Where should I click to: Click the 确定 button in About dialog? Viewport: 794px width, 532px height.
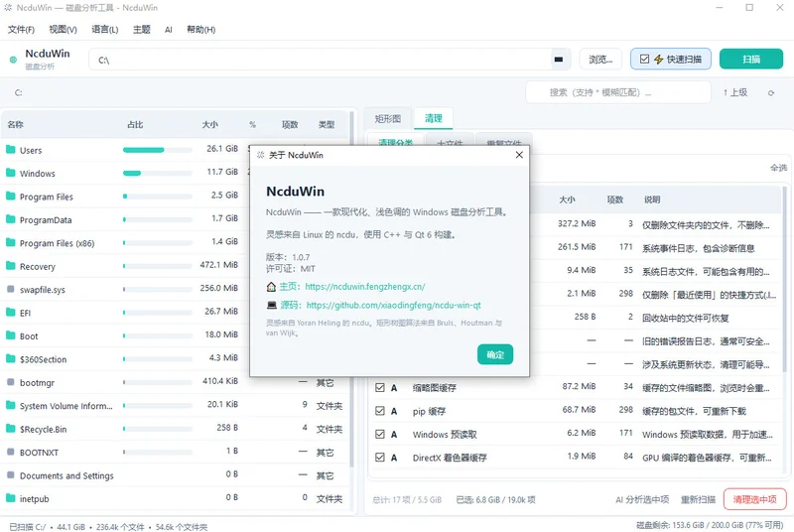tap(495, 354)
